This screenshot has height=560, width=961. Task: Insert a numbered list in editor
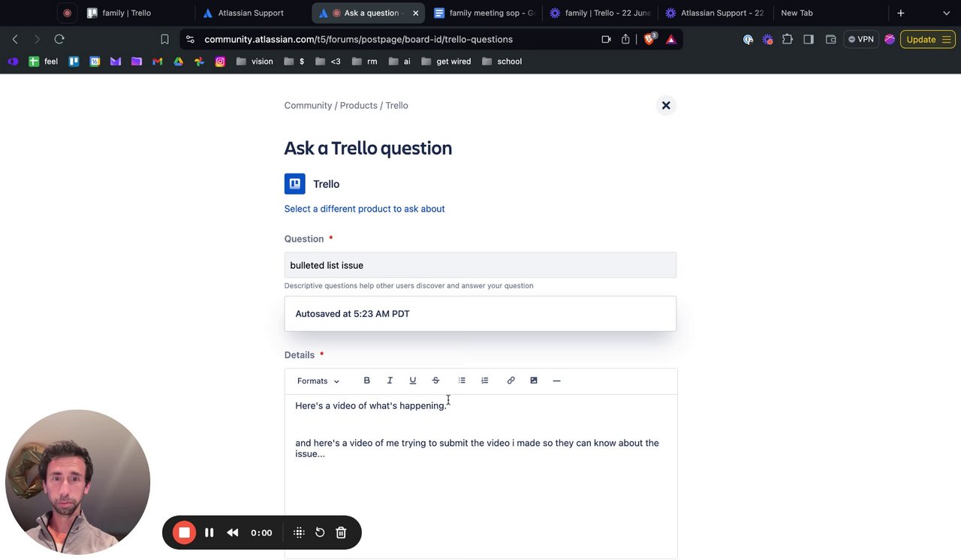coord(485,381)
